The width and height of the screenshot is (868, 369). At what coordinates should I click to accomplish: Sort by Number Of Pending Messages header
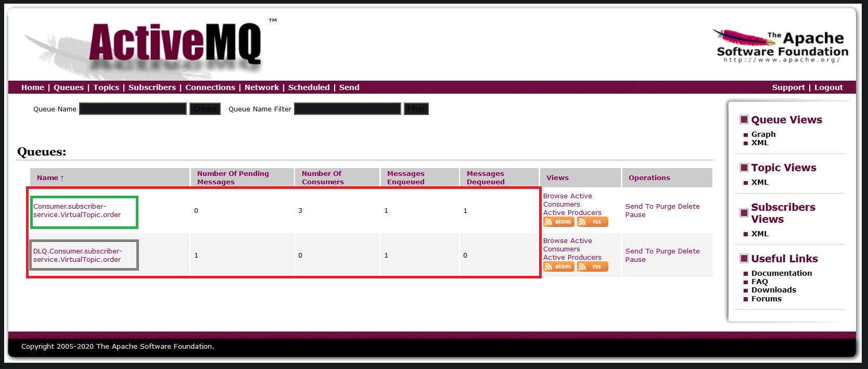(233, 178)
